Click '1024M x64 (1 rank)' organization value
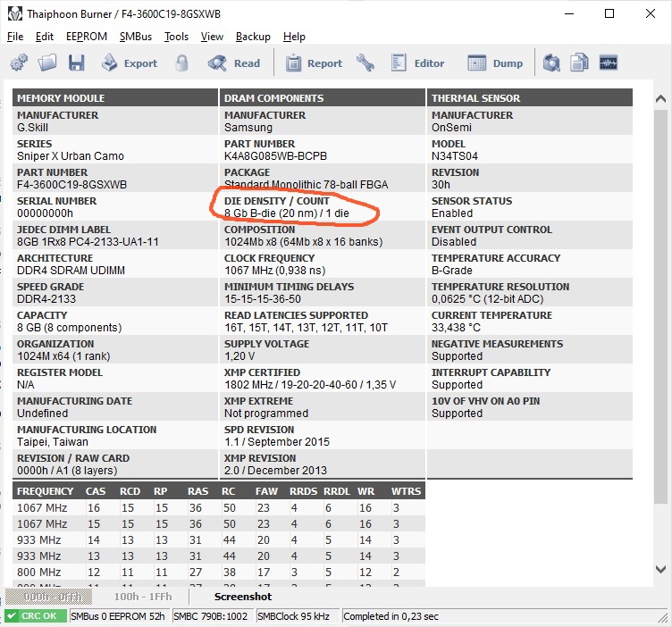672x627 pixels. (x=63, y=355)
